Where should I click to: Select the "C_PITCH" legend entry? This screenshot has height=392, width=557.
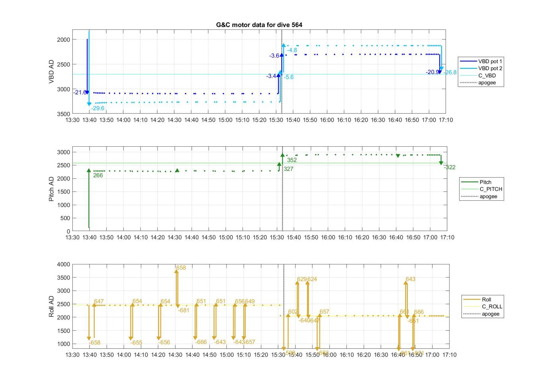pos(481,189)
